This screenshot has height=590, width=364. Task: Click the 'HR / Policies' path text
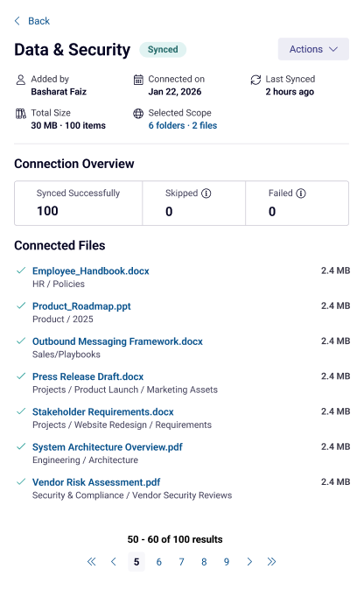59,284
